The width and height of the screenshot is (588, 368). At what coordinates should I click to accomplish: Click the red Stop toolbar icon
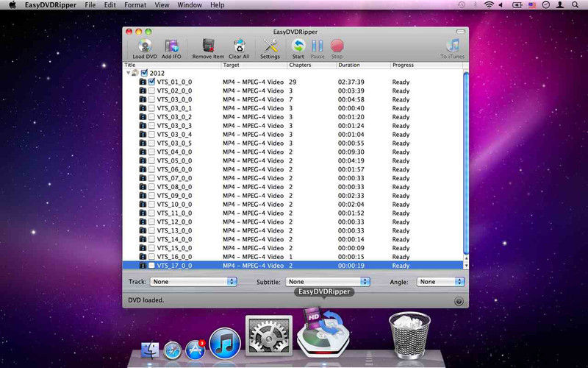pyautogui.click(x=337, y=46)
